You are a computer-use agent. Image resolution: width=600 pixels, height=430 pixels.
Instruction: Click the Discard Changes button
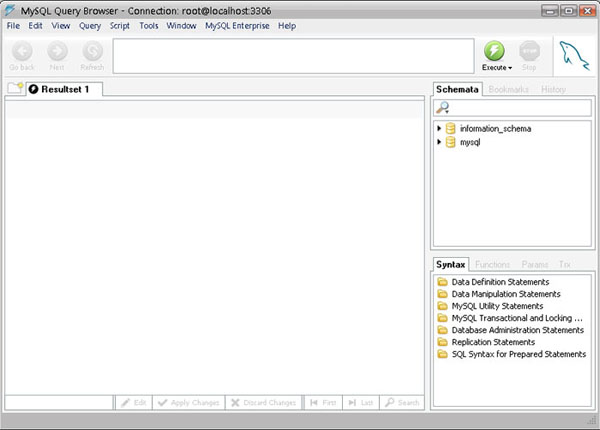(x=264, y=402)
